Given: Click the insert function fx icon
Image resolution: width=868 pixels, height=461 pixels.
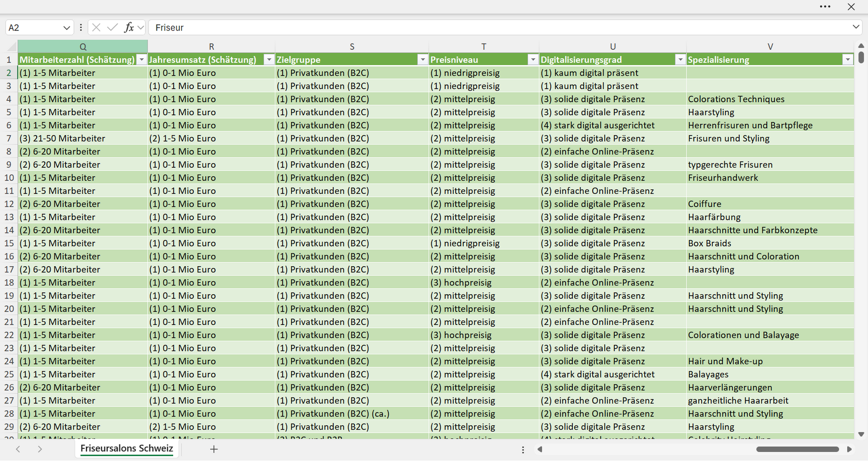Looking at the screenshot, I should [x=129, y=27].
